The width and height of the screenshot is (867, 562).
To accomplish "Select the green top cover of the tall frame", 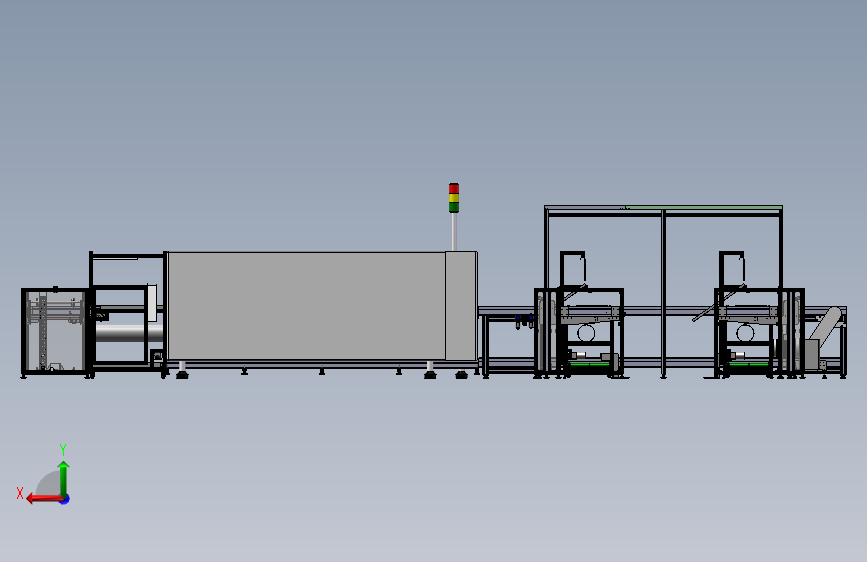I will (703, 208).
